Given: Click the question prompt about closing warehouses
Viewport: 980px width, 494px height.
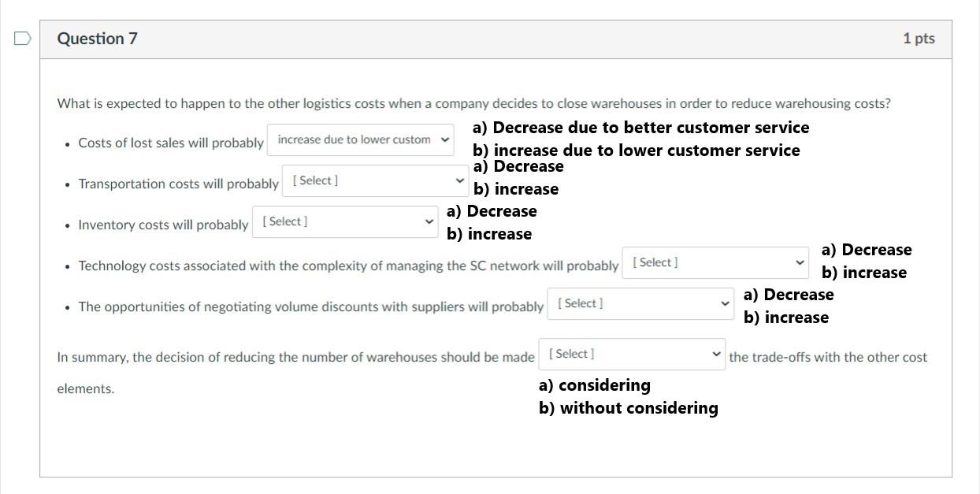Looking at the screenshot, I should (473, 104).
